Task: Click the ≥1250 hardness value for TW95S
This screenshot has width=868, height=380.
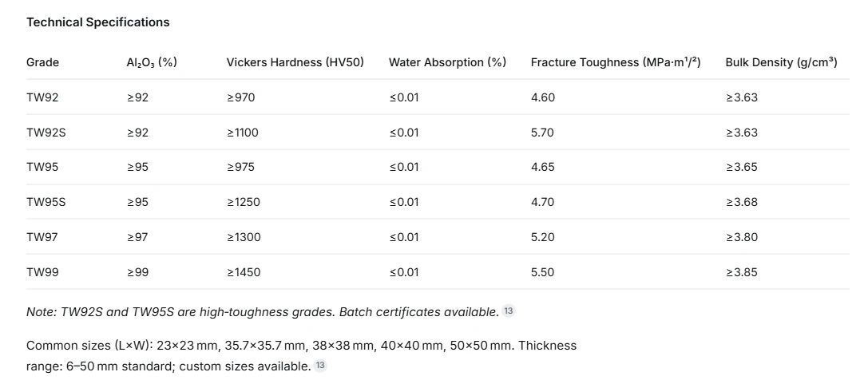Action: click(x=243, y=202)
